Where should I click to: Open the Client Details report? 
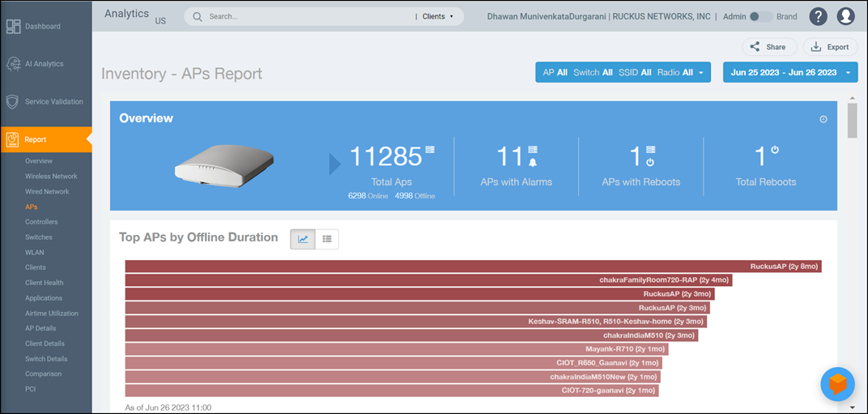point(45,344)
